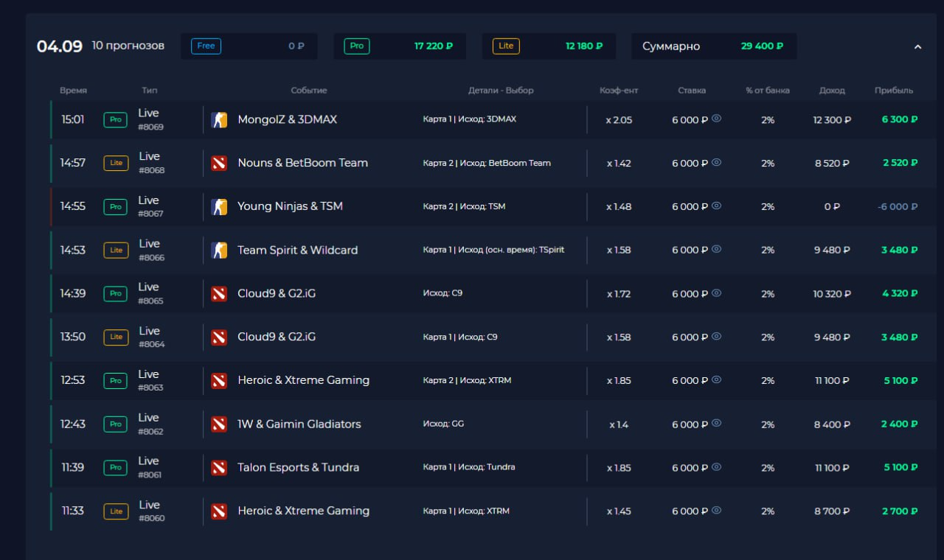Click the Dota icon on forecast #8065
The image size is (944, 560).
[x=219, y=294]
